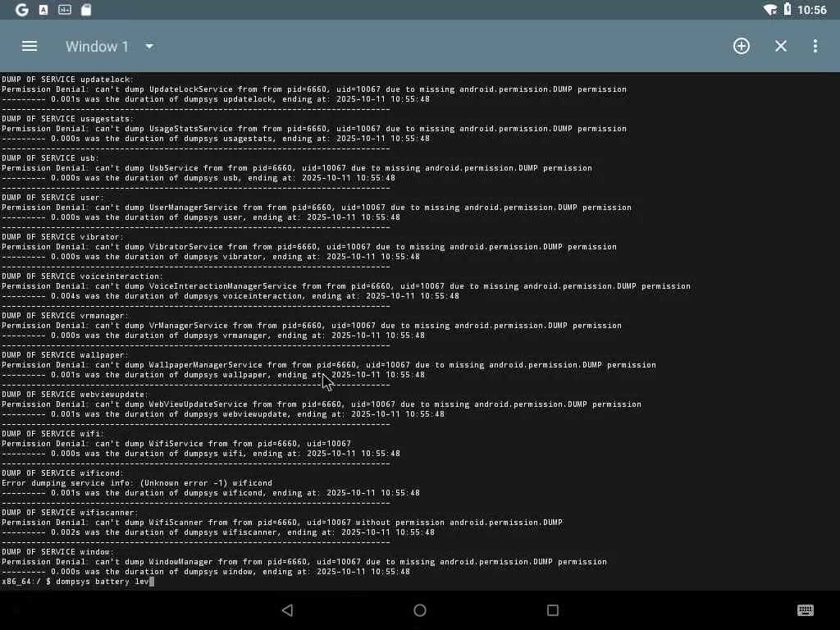Image resolution: width=840 pixels, height=630 pixels.
Task: Click 'DUMP OF SERVICE voiceinteraction:' line
Action: point(82,276)
